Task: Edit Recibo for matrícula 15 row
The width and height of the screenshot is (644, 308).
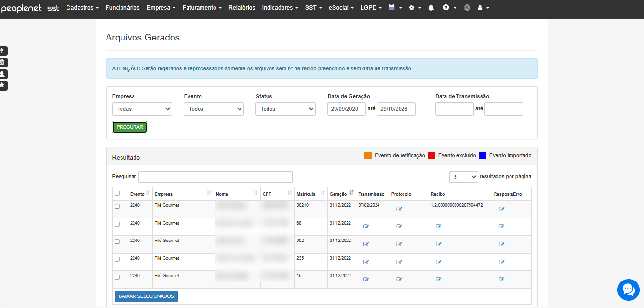Action: 438,280
